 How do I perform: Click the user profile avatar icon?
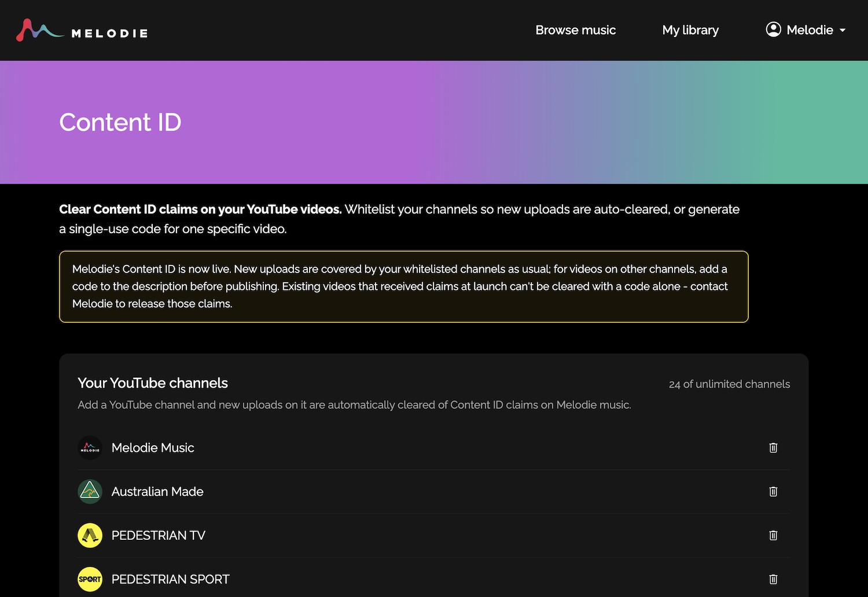773,30
